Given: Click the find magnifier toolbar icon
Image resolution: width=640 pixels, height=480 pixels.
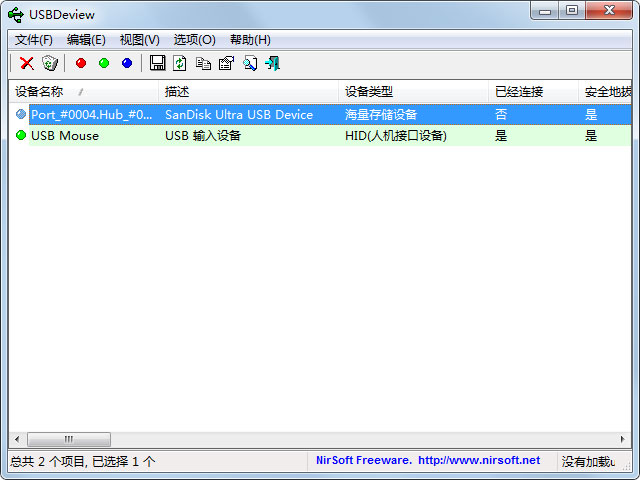Looking at the screenshot, I should pos(249,63).
